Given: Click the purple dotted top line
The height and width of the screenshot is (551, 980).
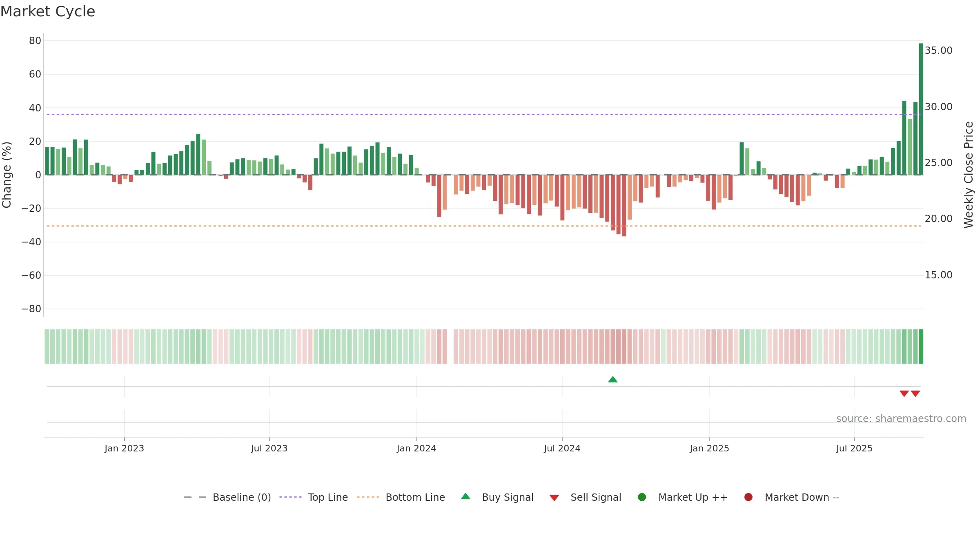Looking at the screenshot, I should pyautogui.click(x=484, y=115).
